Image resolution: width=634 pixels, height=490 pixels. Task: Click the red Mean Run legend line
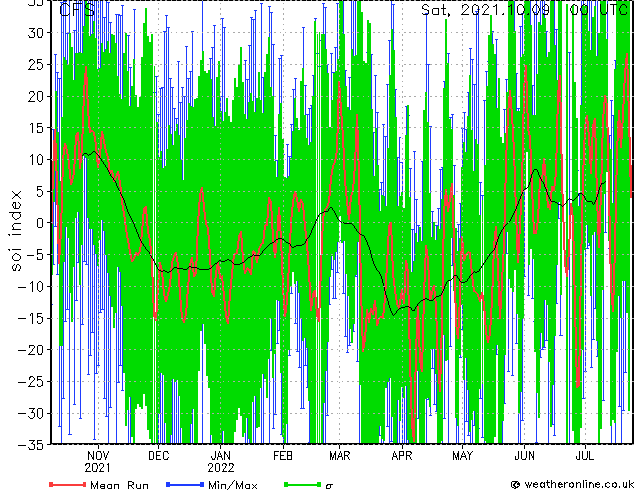tap(68, 484)
